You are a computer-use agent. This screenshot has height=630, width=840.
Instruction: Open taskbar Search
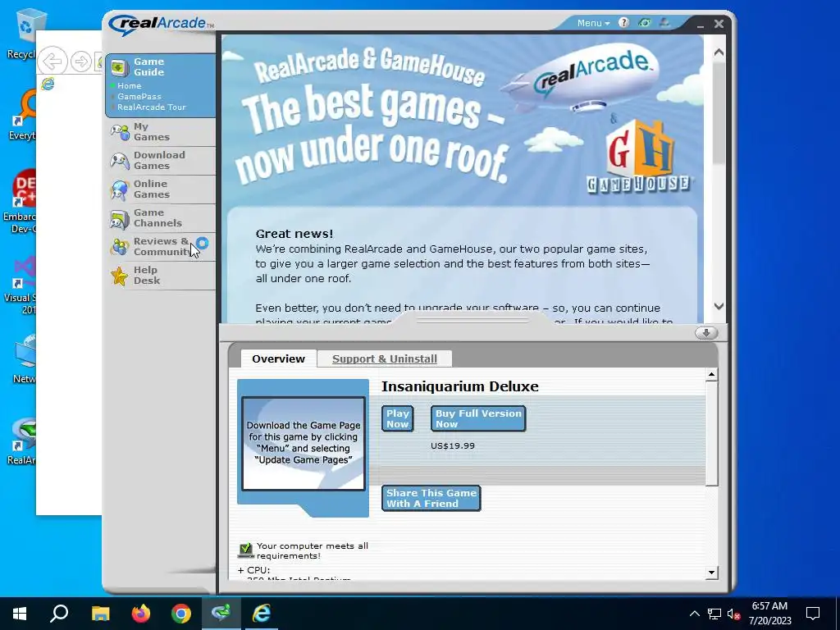(x=59, y=614)
